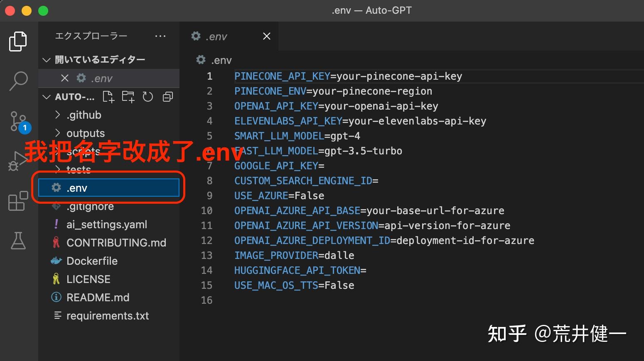Viewport: 644px width, 361px height.
Task: Open the Run and Debug view icon
Action: (18, 160)
